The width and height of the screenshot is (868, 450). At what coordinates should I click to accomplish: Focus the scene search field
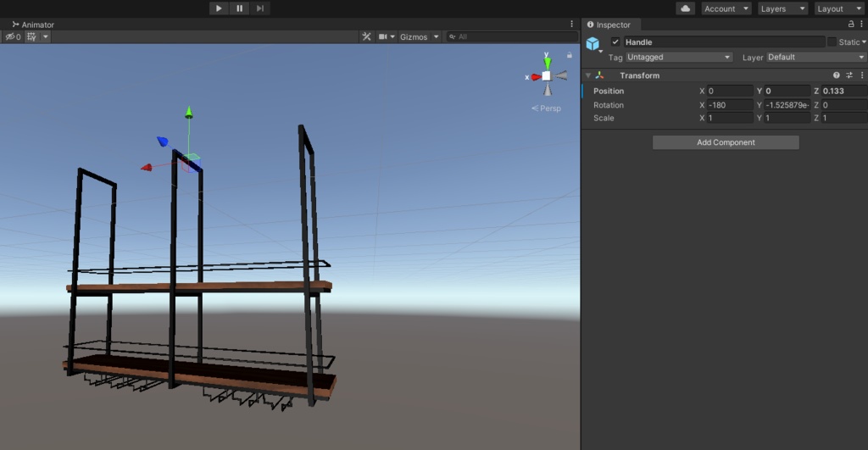click(512, 36)
